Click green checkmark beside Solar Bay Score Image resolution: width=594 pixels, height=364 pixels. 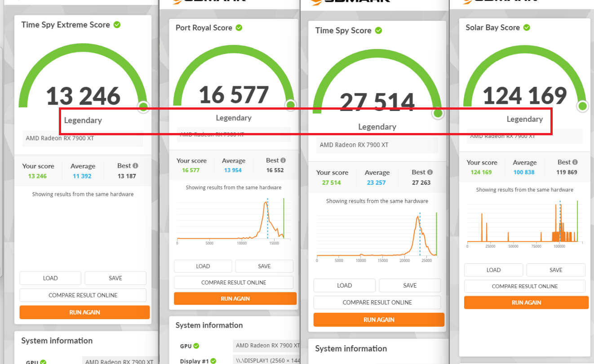coord(527,27)
